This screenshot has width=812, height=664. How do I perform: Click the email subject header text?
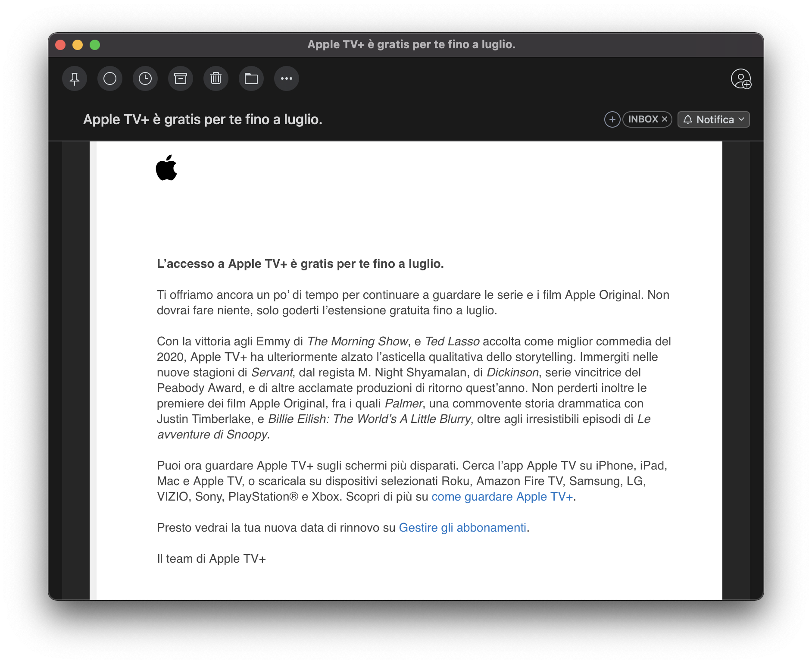tap(203, 119)
